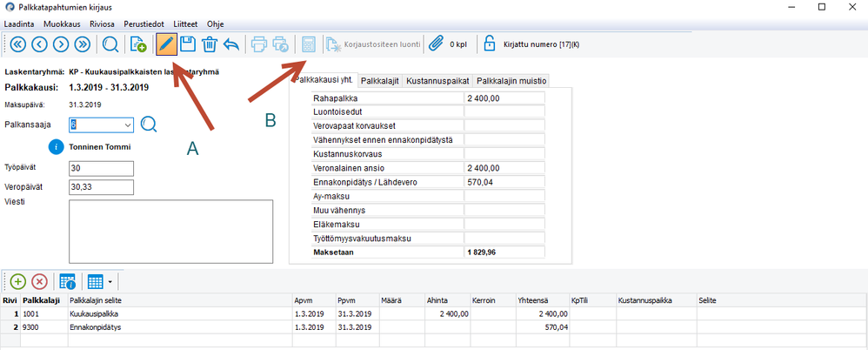Image resolution: width=868 pixels, height=350 pixels.
Task: Click the Kerroin column header
Action: 492,300
